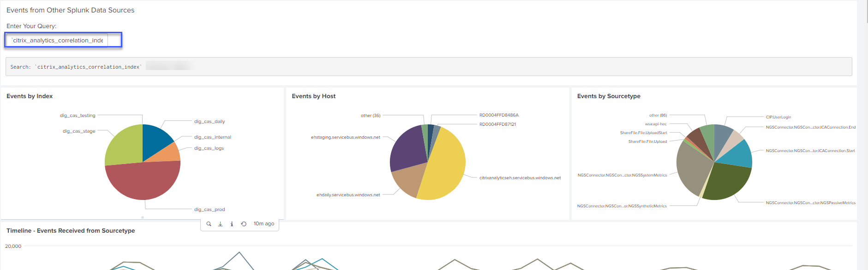Image resolution: width=868 pixels, height=270 pixels.
Task: Click the dig_cas_daily label
Action: coord(210,122)
